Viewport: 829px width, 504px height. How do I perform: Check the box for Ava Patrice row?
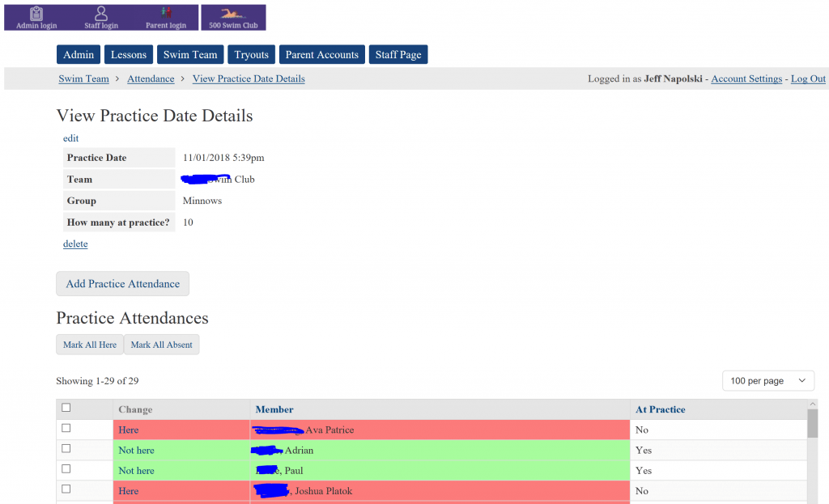click(x=66, y=428)
